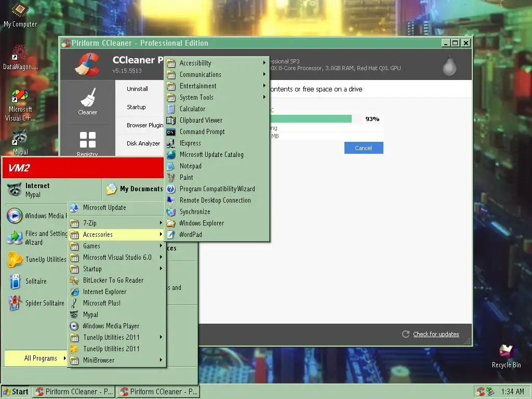Click the system tray clock
The image size is (532, 399).
coord(512,392)
